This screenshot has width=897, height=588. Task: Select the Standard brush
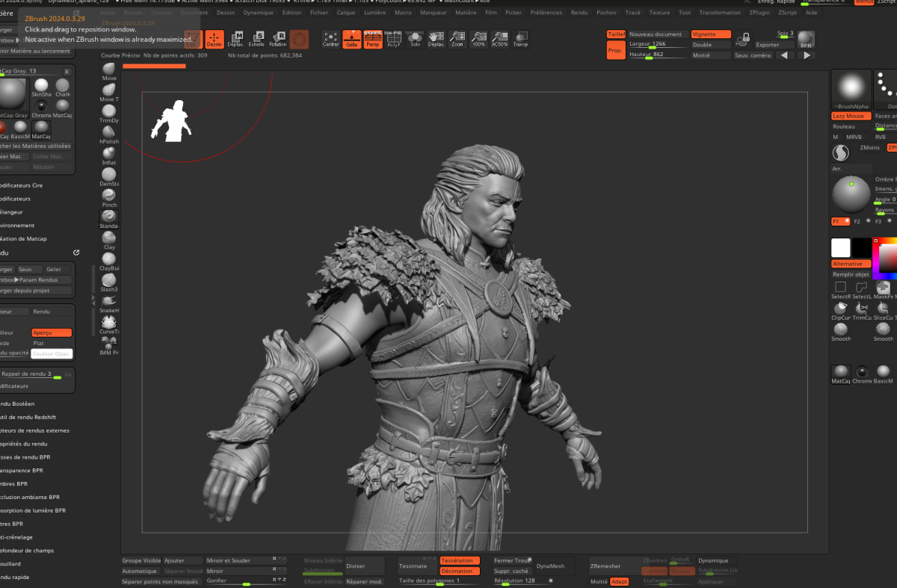(109, 219)
